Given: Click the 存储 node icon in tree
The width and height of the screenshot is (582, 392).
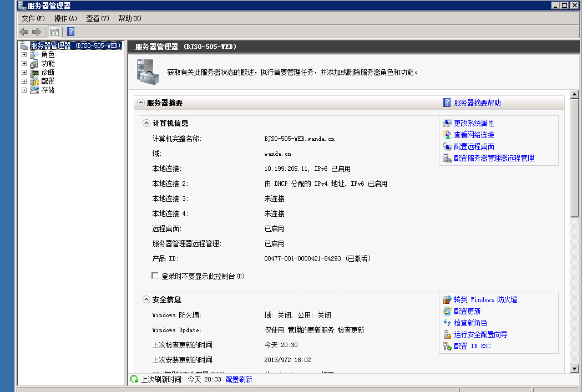Looking at the screenshot, I should click(x=34, y=90).
